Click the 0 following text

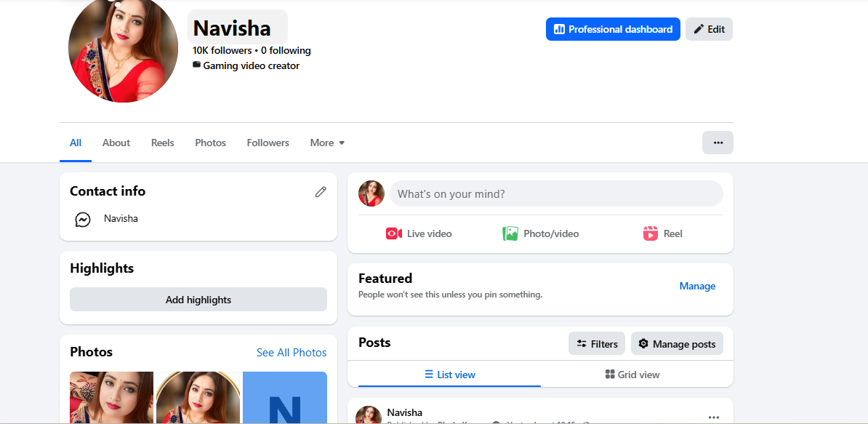click(x=286, y=50)
